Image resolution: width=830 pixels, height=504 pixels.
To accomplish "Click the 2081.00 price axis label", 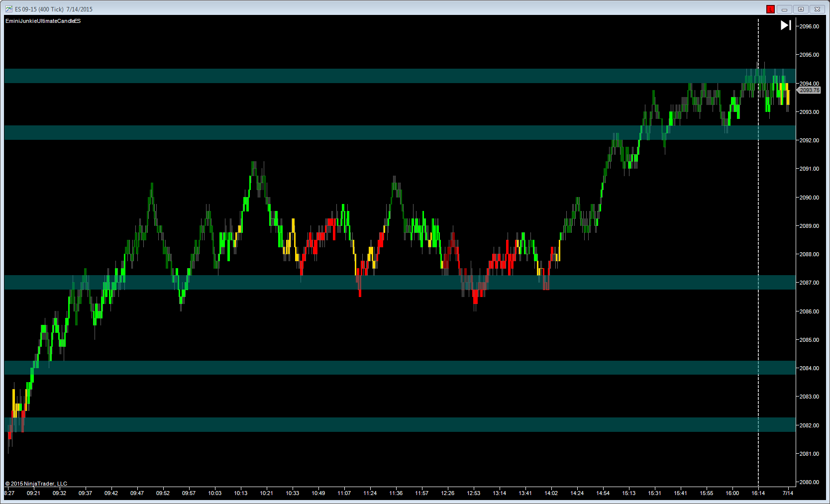I will point(809,454).
